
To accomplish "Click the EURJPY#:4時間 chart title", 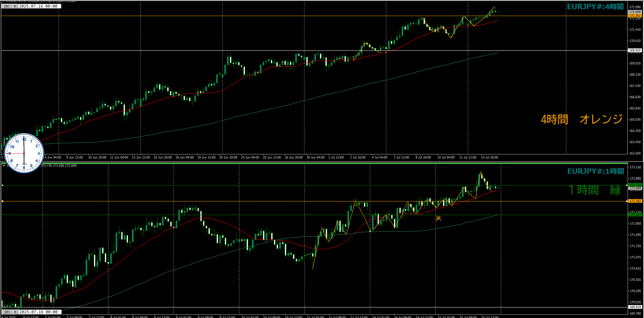I will click(595, 6).
